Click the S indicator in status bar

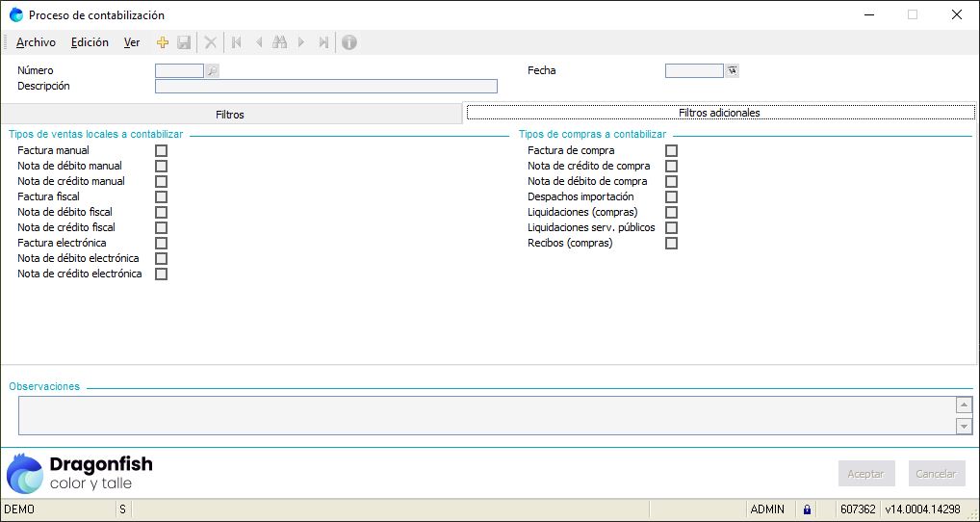tap(122, 509)
